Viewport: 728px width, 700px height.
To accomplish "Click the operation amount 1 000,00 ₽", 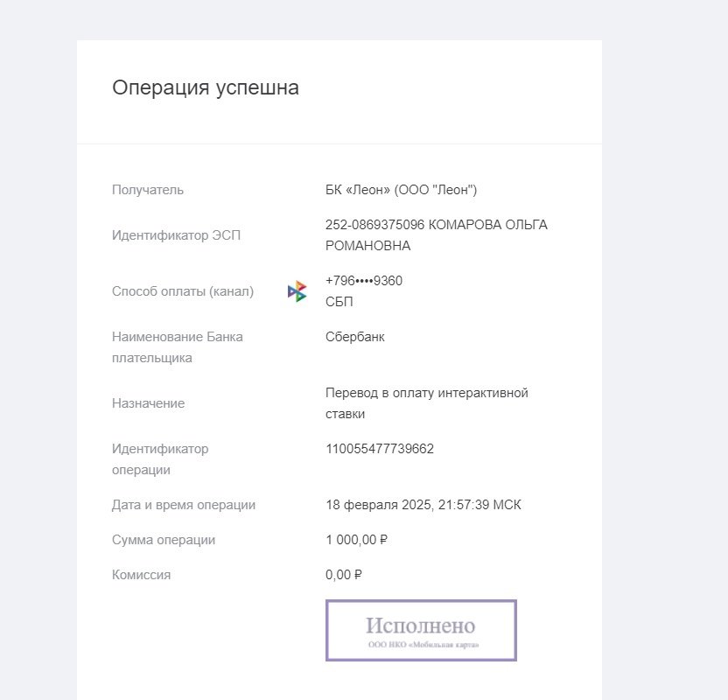I will tap(356, 540).
